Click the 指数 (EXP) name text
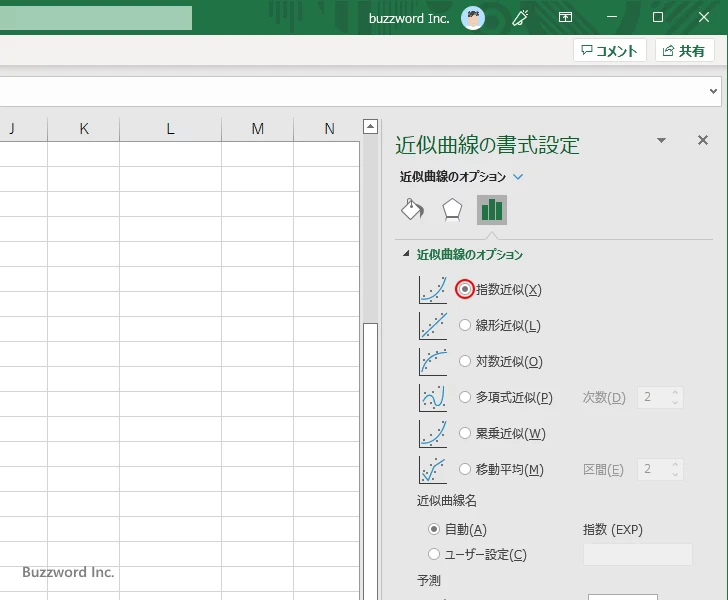This screenshot has height=600, width=728. pyautogui.click(x=613, y=529)
